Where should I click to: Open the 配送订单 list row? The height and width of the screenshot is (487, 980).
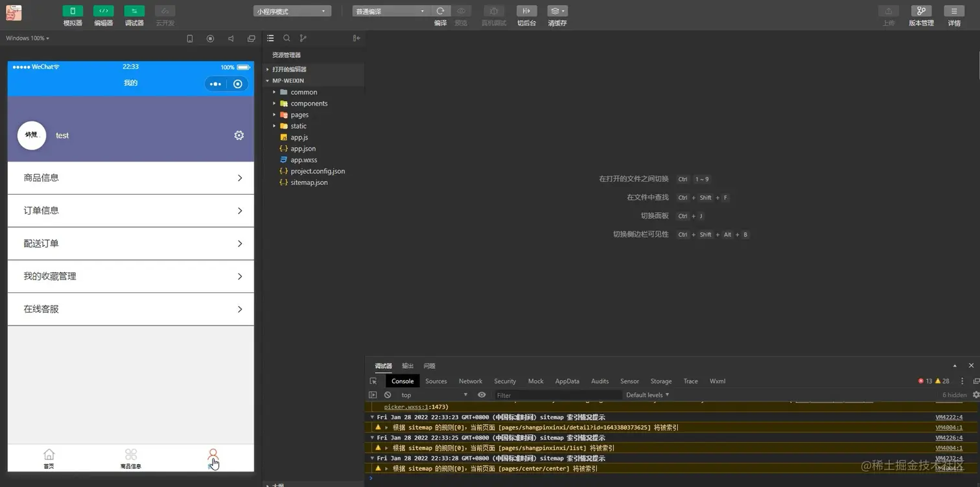click(131, 244)
